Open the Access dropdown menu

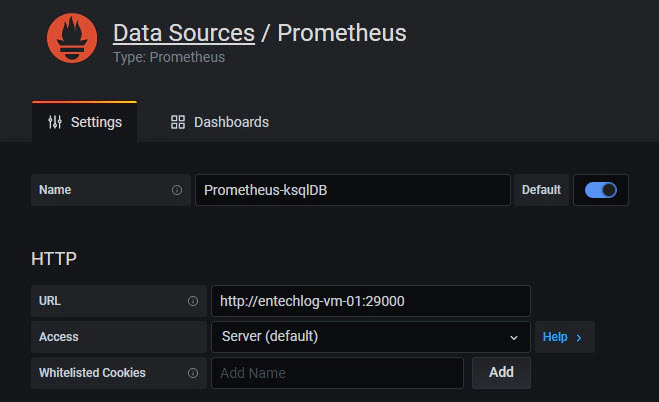pos(371,337)
